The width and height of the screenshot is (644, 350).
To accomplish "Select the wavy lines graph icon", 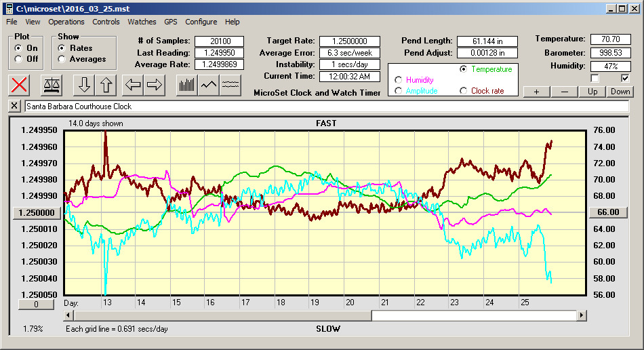I will coord(230,85).
